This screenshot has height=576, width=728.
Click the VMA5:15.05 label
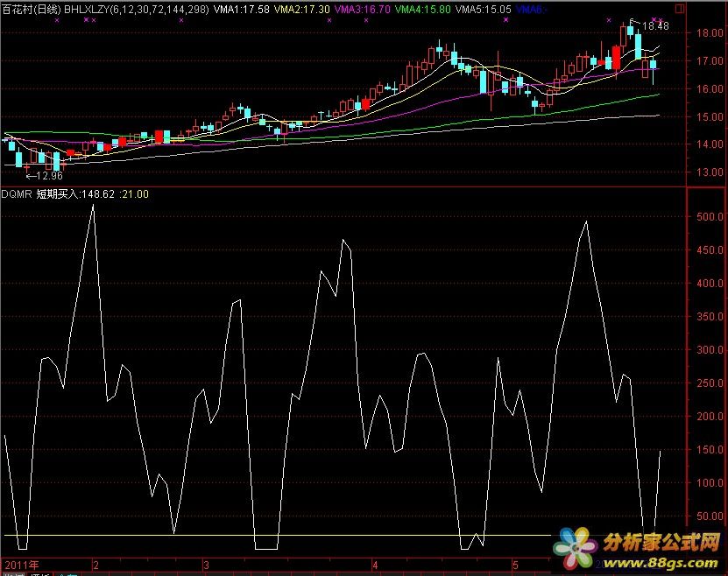pos(484,10)
